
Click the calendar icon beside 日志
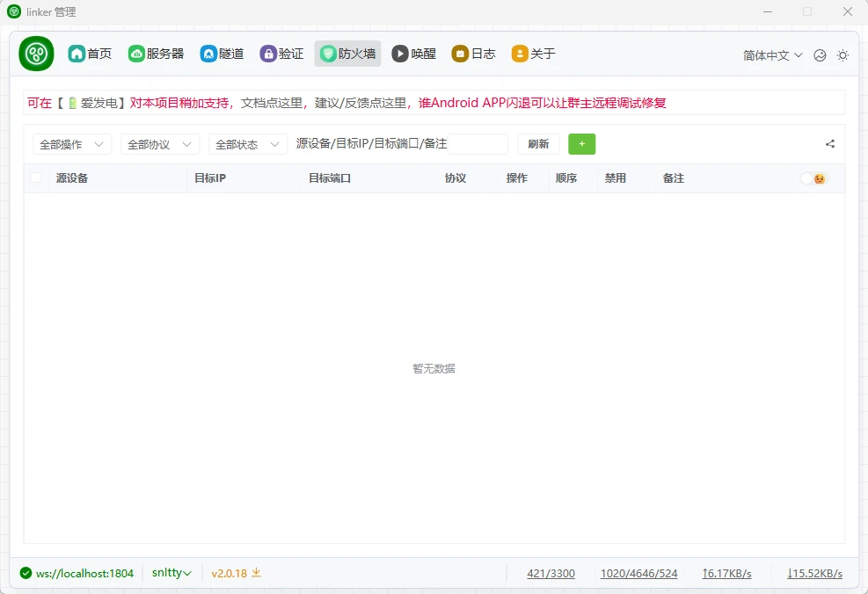pyautogui.click(x=460, y=54)
